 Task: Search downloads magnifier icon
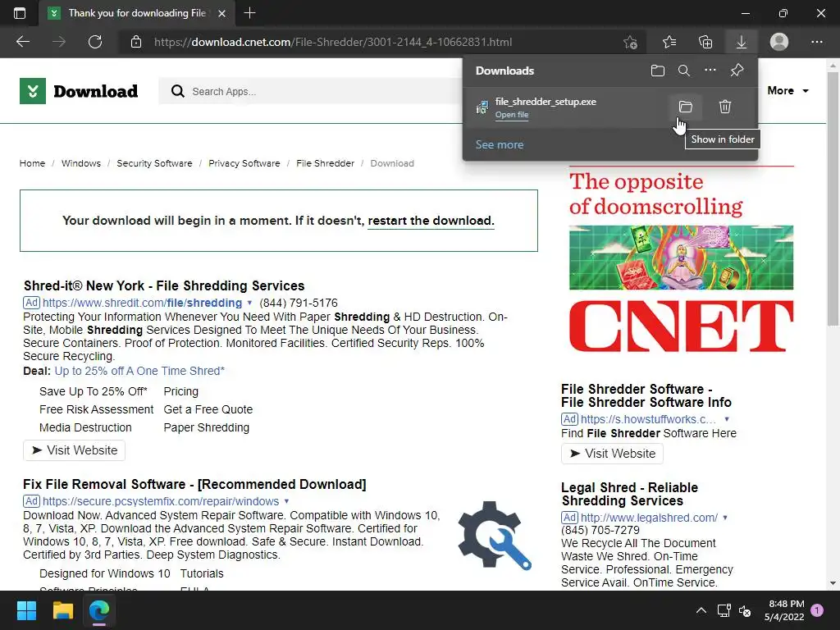pos(683,71)
